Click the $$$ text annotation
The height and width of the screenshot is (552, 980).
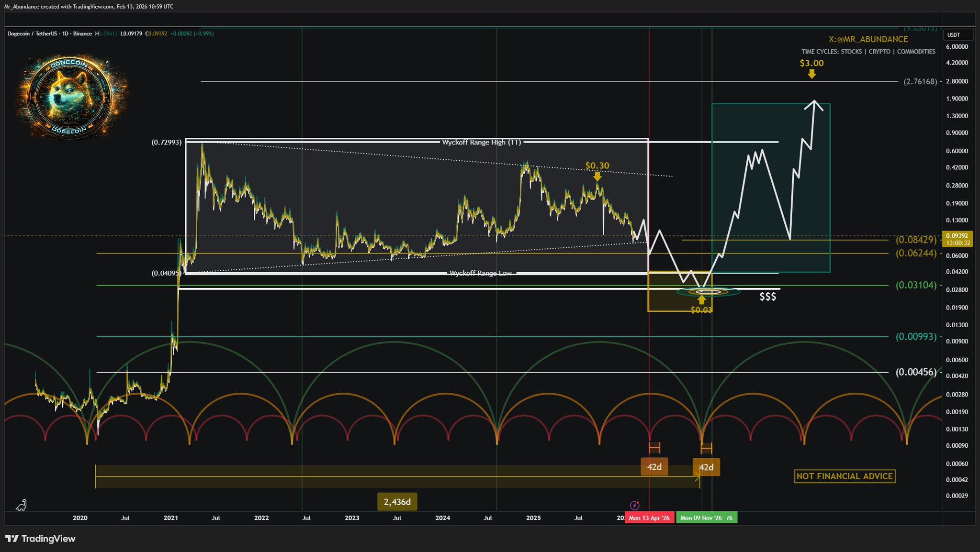click(x=767, y=297)
